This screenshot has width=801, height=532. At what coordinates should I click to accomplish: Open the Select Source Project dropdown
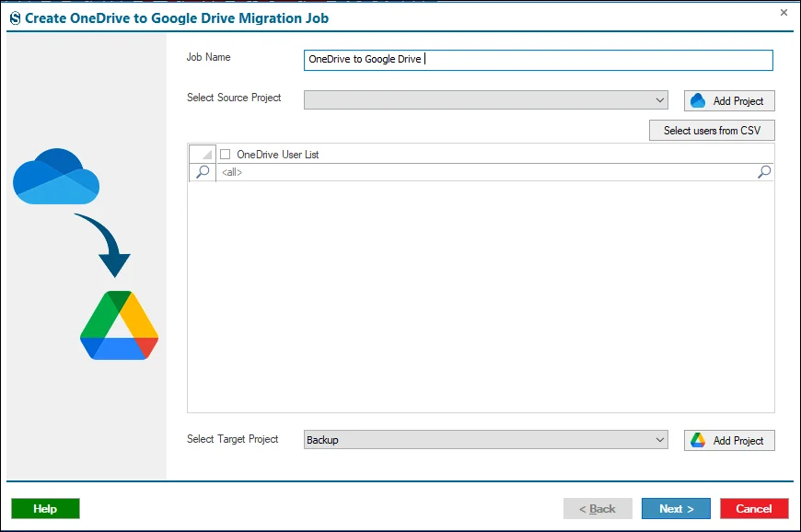click(485, 100)
